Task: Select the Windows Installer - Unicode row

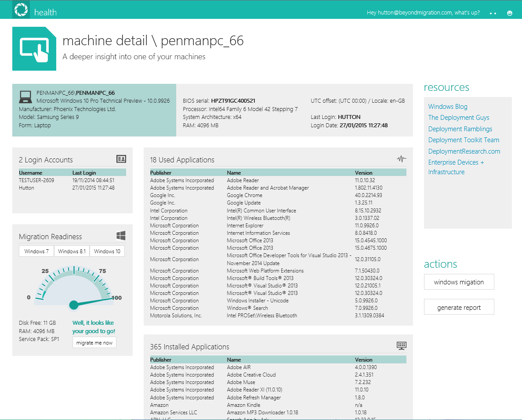Action: pyautogui.click(x=278, y=301)
